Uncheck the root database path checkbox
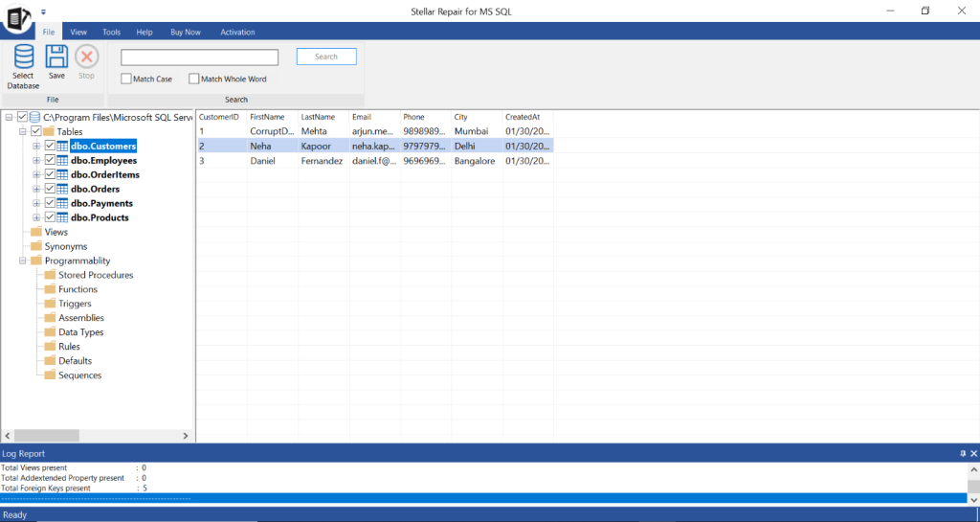 [23, 117]
